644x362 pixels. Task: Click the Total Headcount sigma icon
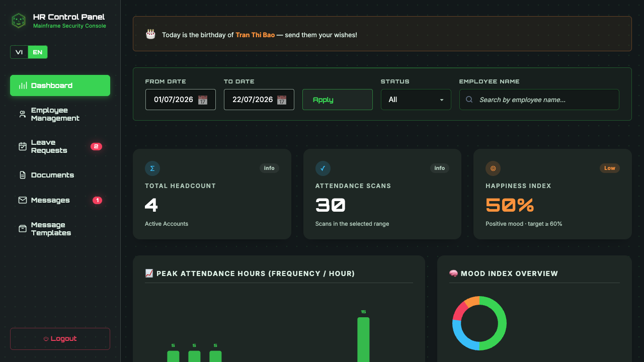click(x=152, y=168)
